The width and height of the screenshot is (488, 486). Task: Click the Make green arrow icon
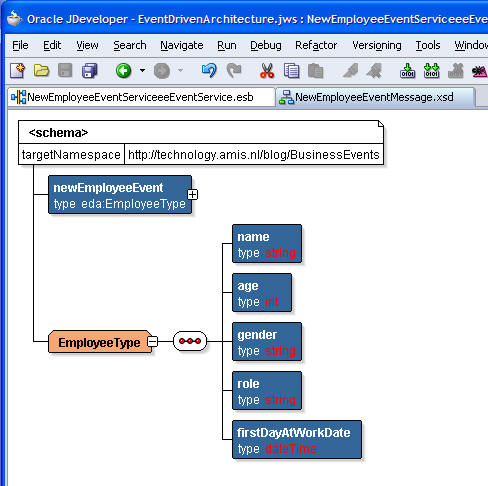click(x=407, y=71)
